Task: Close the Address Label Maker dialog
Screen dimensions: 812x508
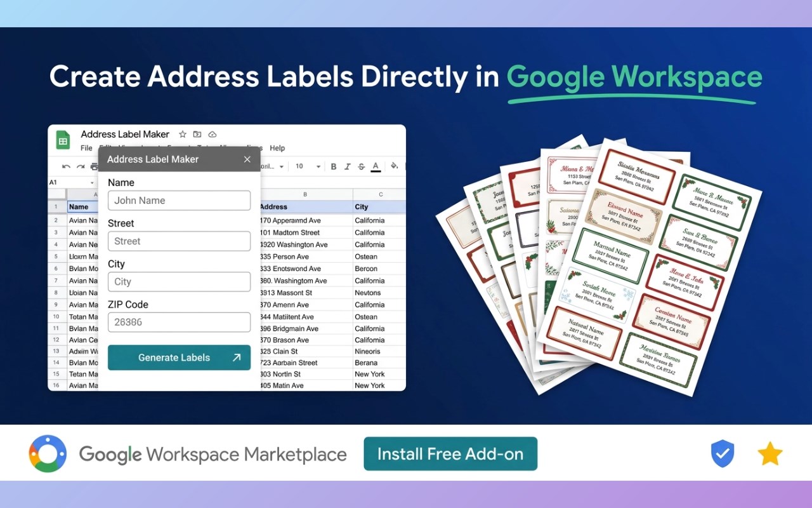Action: tap(247, 159)
